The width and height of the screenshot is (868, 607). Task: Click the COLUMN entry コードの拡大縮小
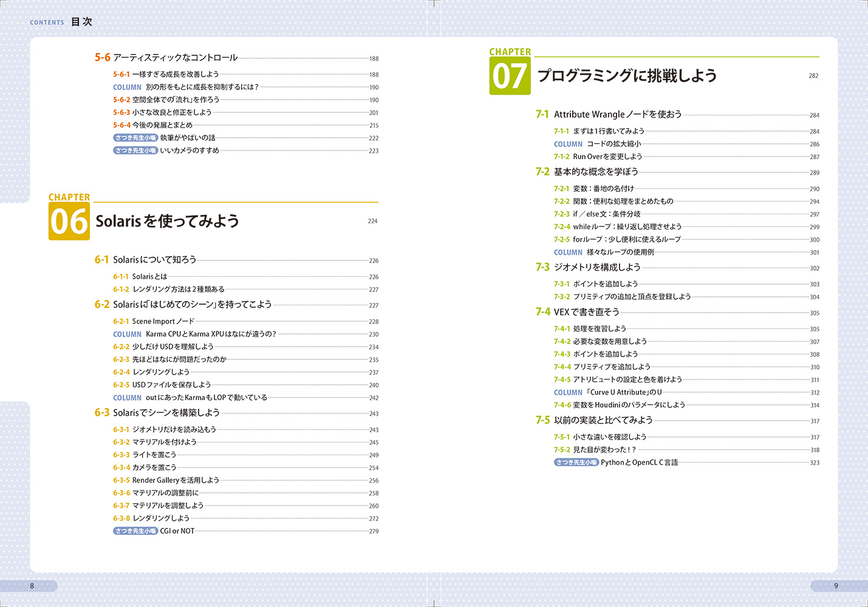(613, 144)
